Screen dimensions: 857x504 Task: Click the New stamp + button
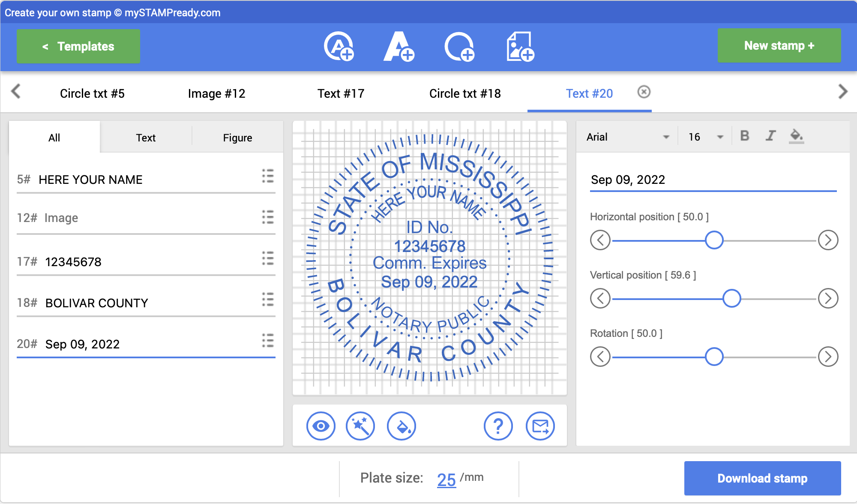(779, 45)
